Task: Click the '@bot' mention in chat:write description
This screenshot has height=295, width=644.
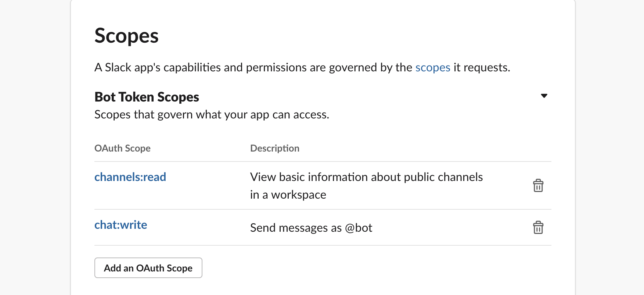Action: click(359, 228)
